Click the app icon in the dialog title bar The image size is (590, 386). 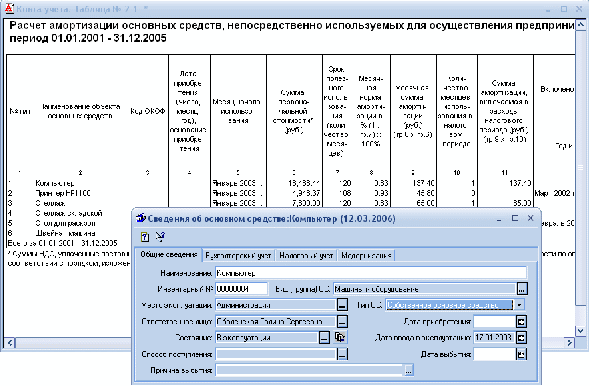[x=141, y=218]
